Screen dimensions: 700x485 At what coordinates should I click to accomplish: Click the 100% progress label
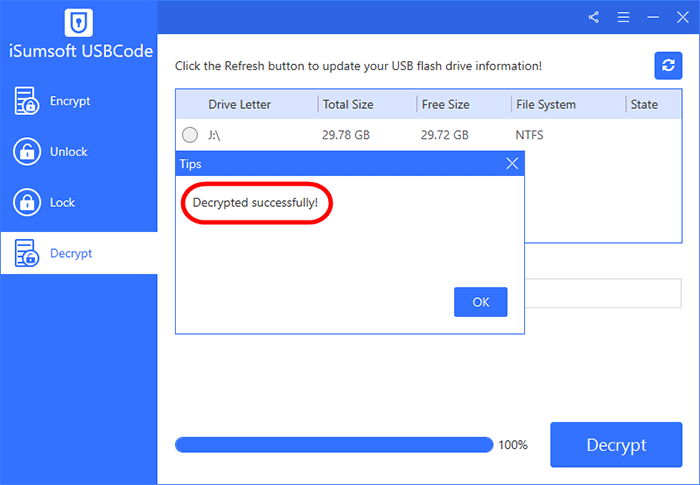click(513, 445)
